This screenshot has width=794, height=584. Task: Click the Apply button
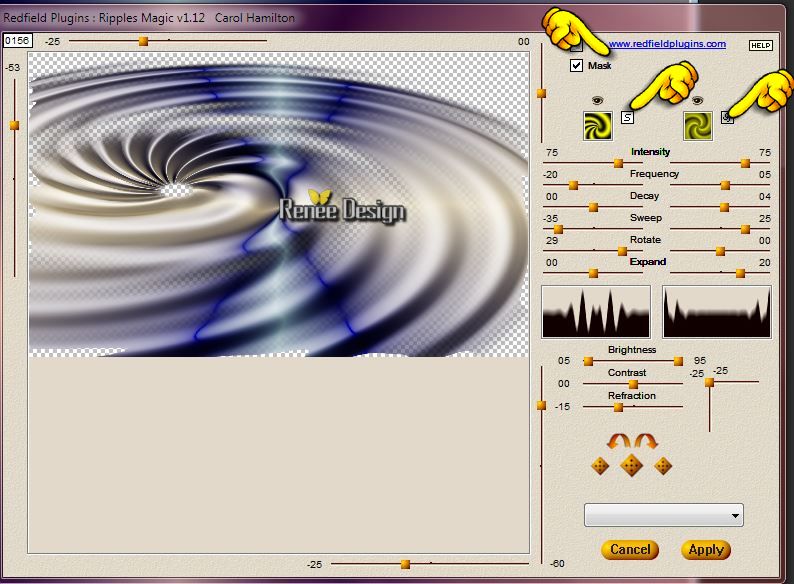click(x=706, y=550)
